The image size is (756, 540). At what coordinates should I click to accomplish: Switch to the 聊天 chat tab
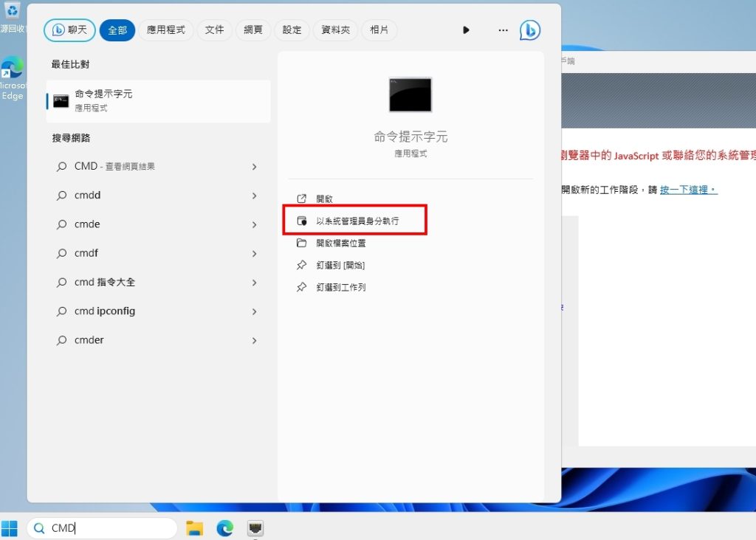click(x=69, y=30)
